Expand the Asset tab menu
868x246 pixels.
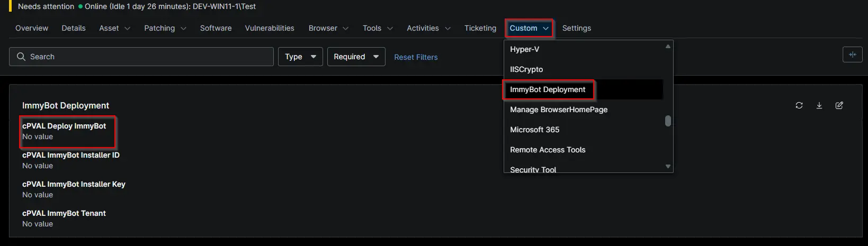(x=115, y=28)
